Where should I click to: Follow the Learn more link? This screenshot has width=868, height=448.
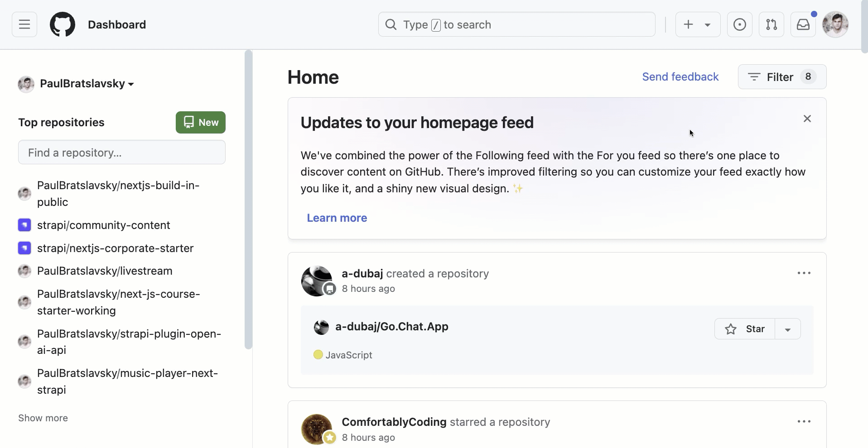click(x=337, y=218)
